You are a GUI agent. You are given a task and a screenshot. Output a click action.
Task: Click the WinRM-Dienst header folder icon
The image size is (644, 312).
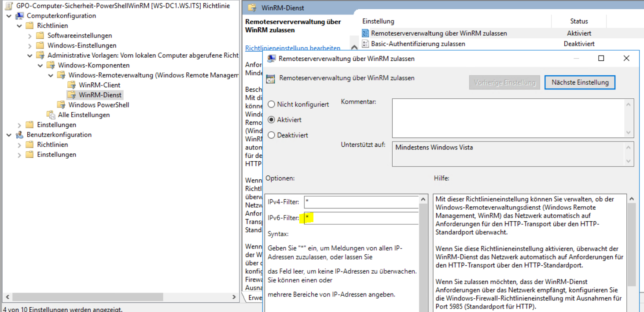(252, 8)
